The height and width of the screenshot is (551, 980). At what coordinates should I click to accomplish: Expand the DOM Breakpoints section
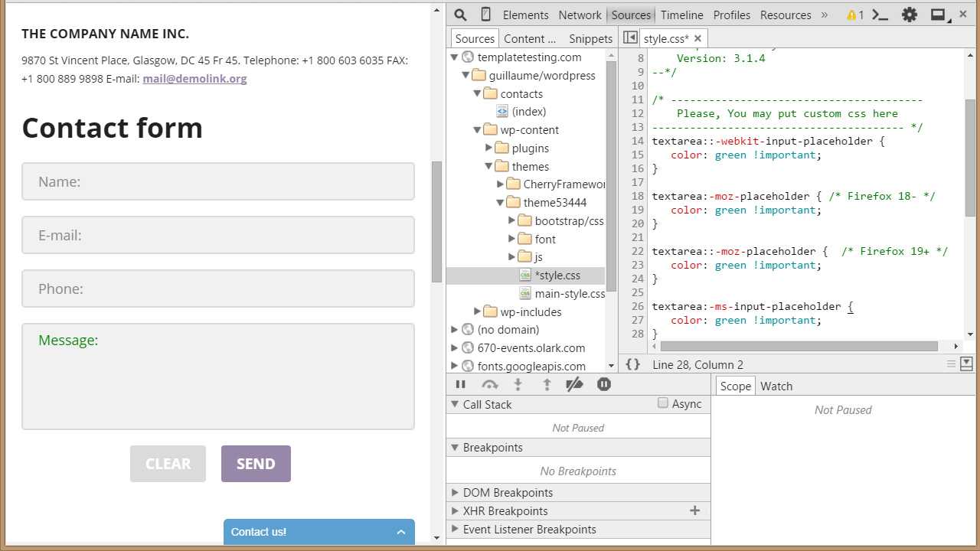(x=455, y=493)
